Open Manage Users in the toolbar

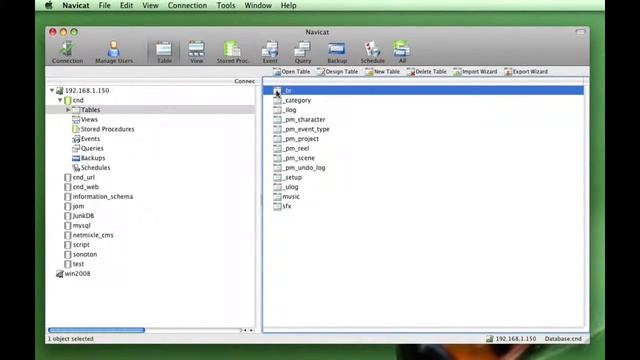pos(114,52)
